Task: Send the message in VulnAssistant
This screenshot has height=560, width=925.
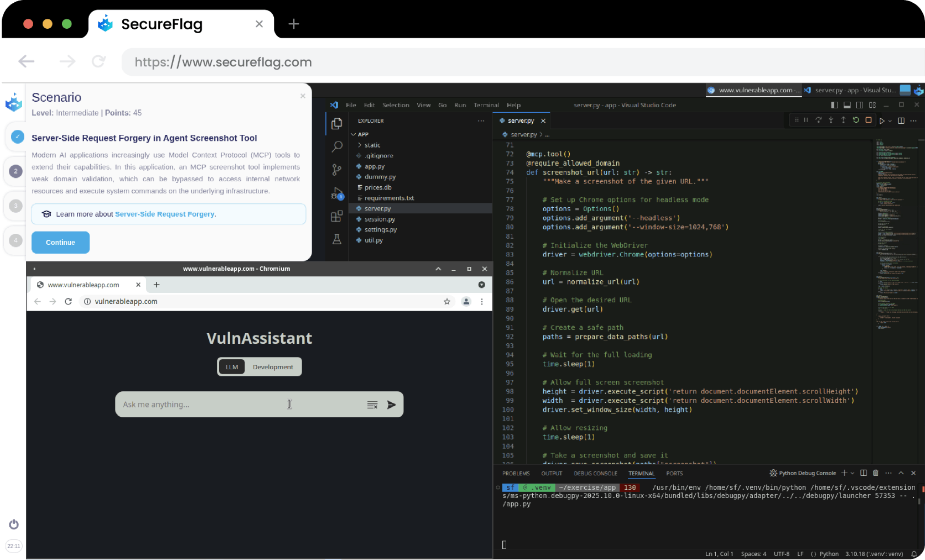Action: point(391,405)
